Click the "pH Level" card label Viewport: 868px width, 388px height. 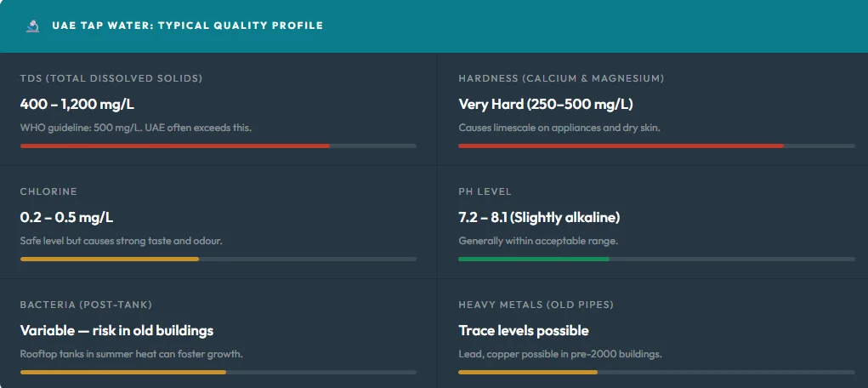click(485, 191)
